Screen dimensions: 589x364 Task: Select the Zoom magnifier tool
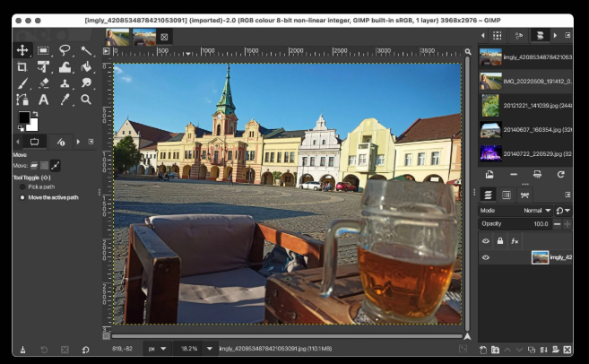[86, 100]
